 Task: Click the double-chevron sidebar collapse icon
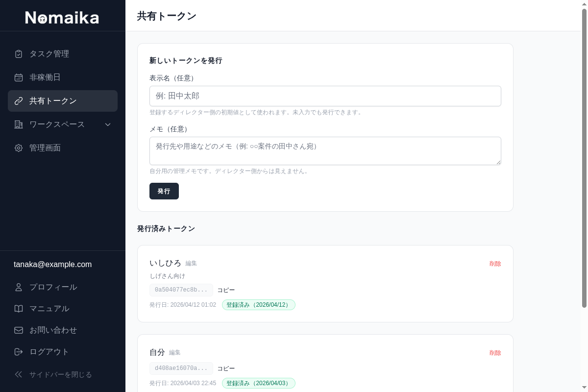(x=19, y=374)
